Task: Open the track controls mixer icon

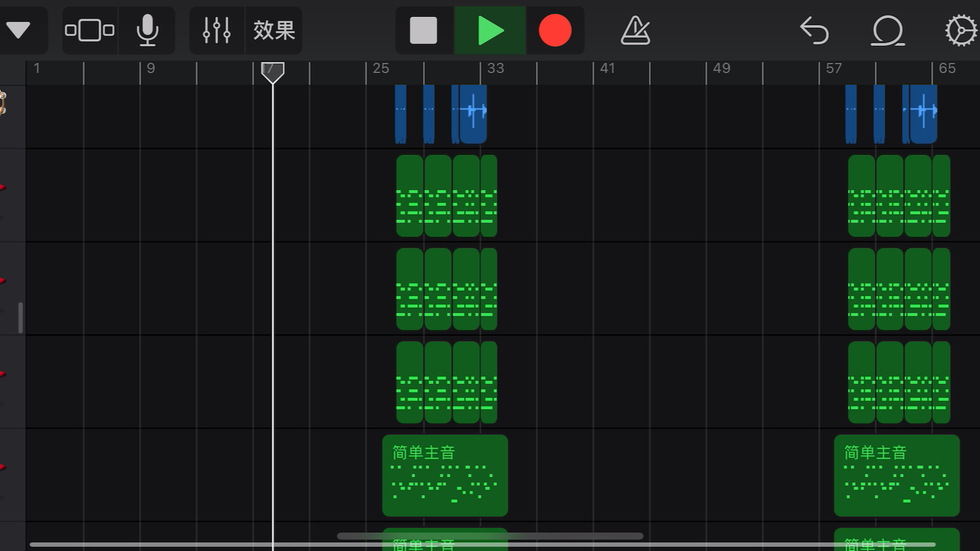Action: [217, 30]
